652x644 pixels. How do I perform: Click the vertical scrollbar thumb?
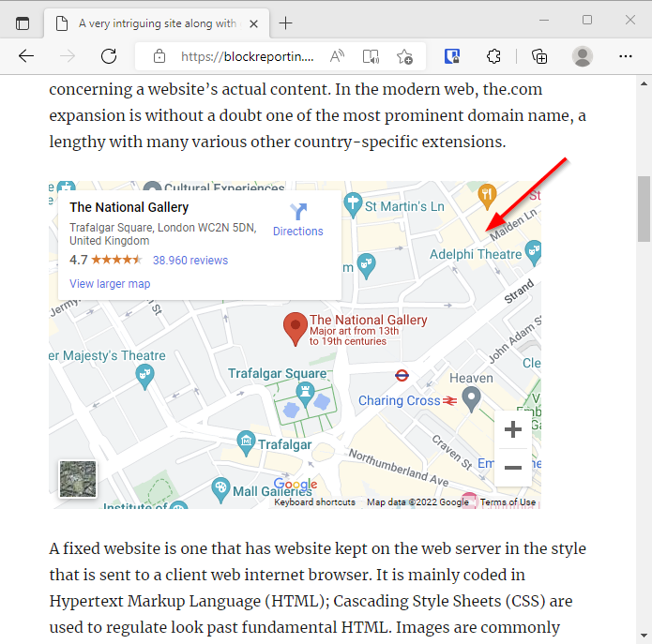(644, 208)
